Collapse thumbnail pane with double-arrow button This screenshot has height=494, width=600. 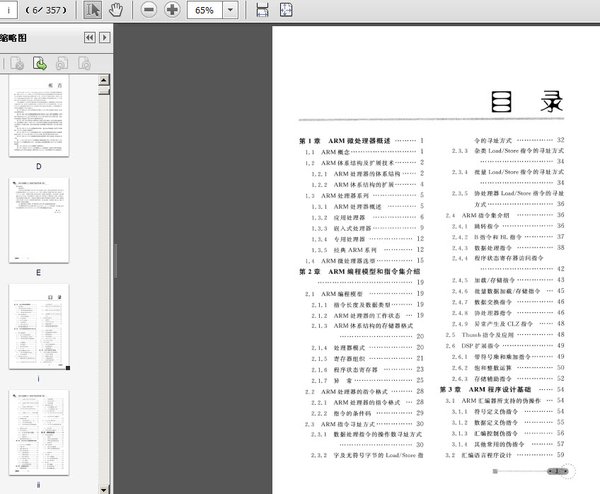(x=90, y=37)
